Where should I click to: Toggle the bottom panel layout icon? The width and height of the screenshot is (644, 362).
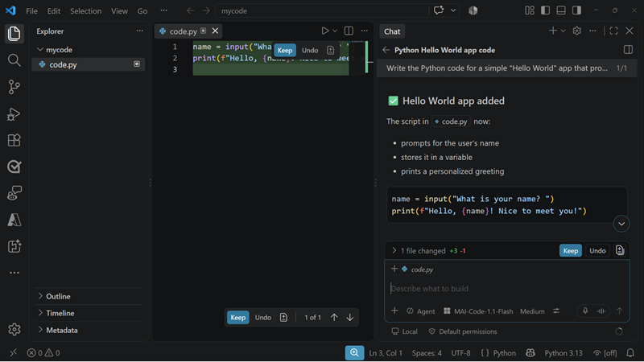[x=560, y=10]
